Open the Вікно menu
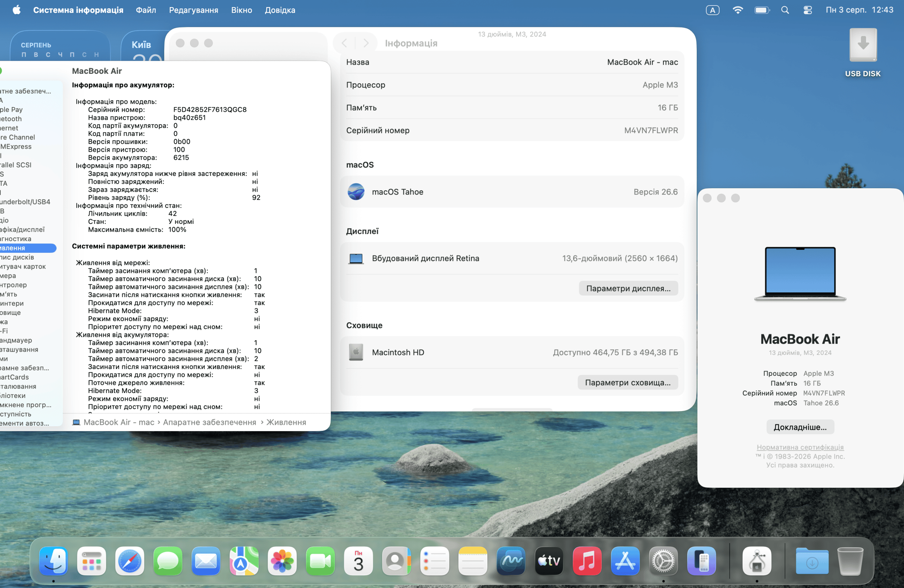Viewport: 904px width, 588px height. [x=242, y=10]
